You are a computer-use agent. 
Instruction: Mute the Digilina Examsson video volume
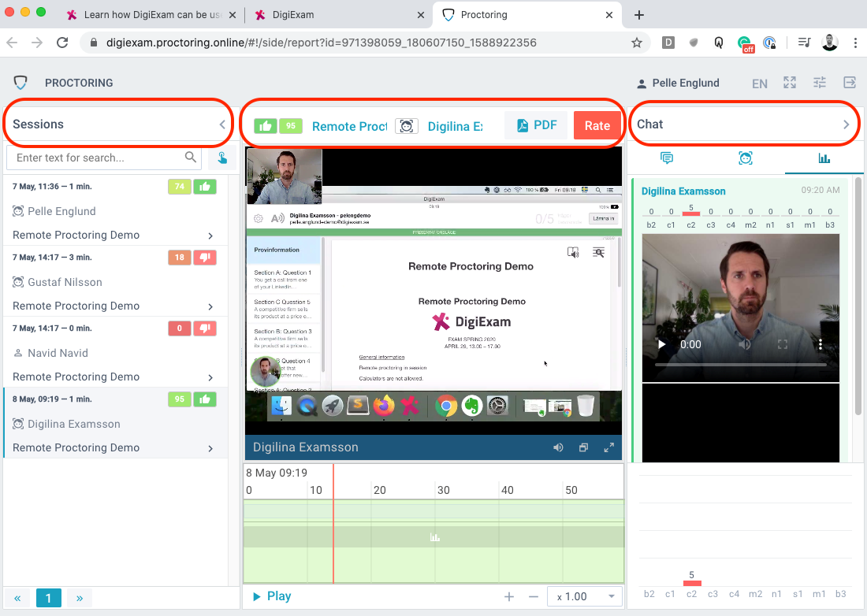(558, 447)
